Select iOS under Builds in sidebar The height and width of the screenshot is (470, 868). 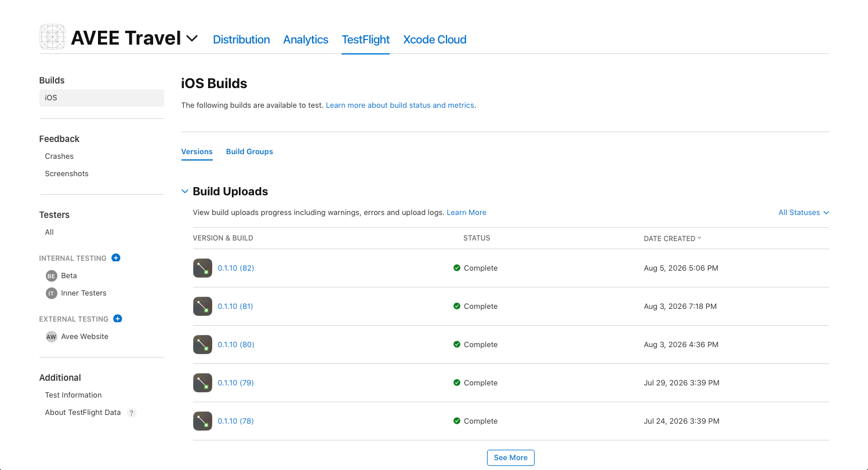[x=101, y=98]
